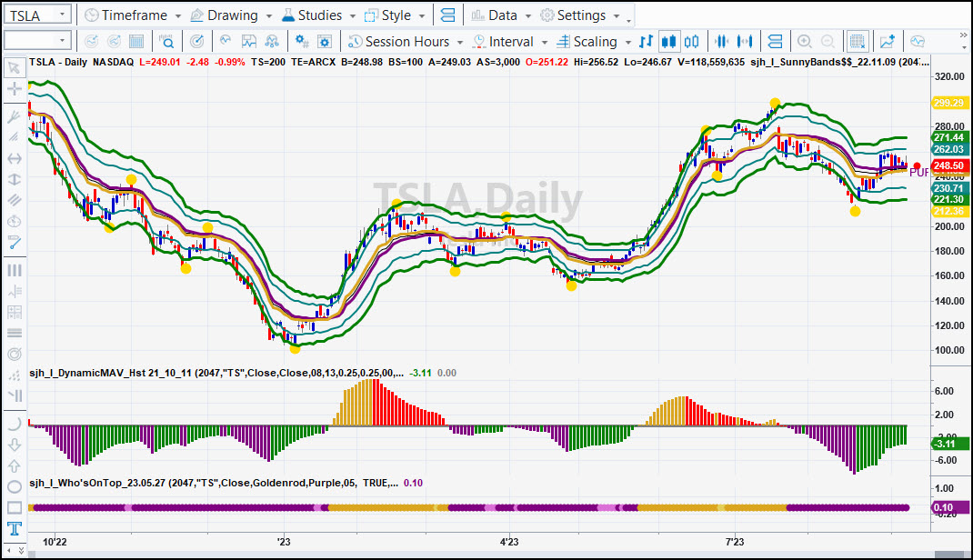Toggle the filled candlestick chart style
The width and height of the screenshot is (973, 560).
[669, 42]
